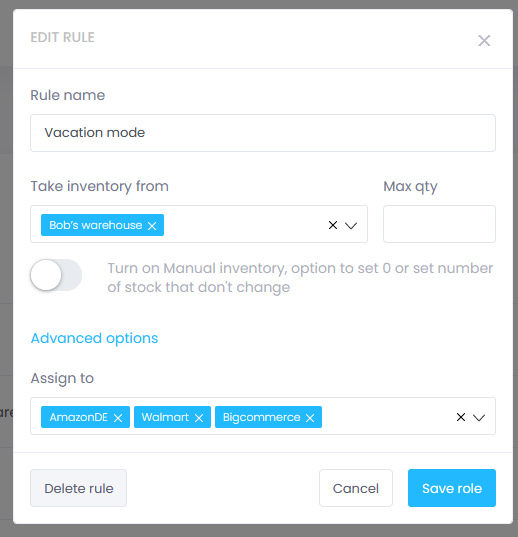
Task: Remove the Bigcommerce tag
Action: click(310, 418)
